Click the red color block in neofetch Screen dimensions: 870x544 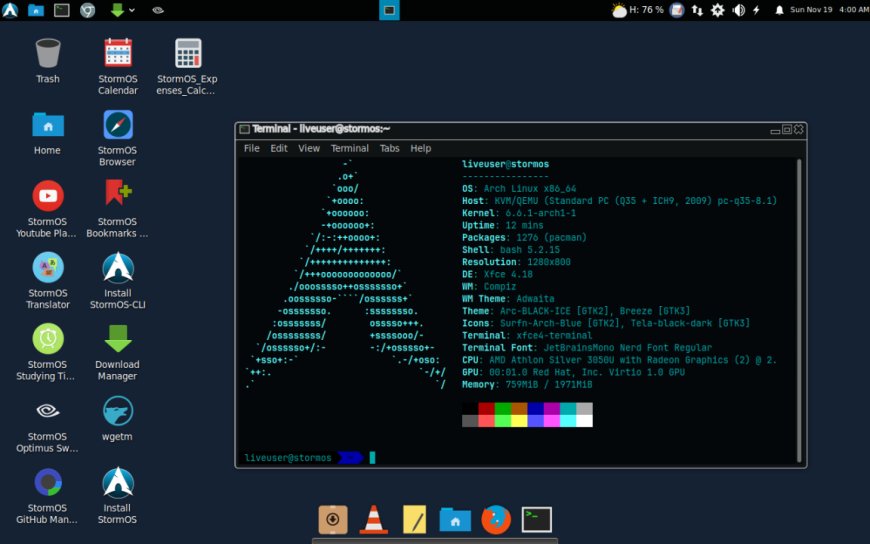click(x=486, y=409)
